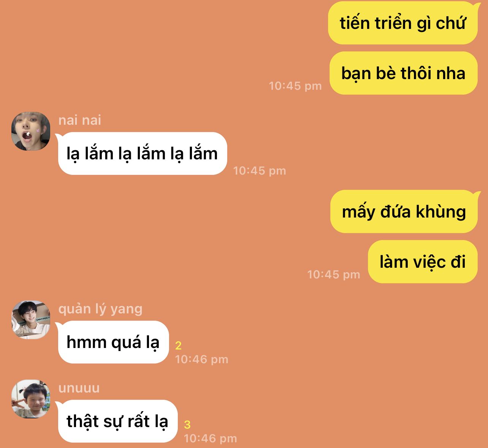Select the 'lạ lắm lạ lắm lạ lắm' message
The image size is (488, 448).
pyautogui.click(x=142, y=154)
